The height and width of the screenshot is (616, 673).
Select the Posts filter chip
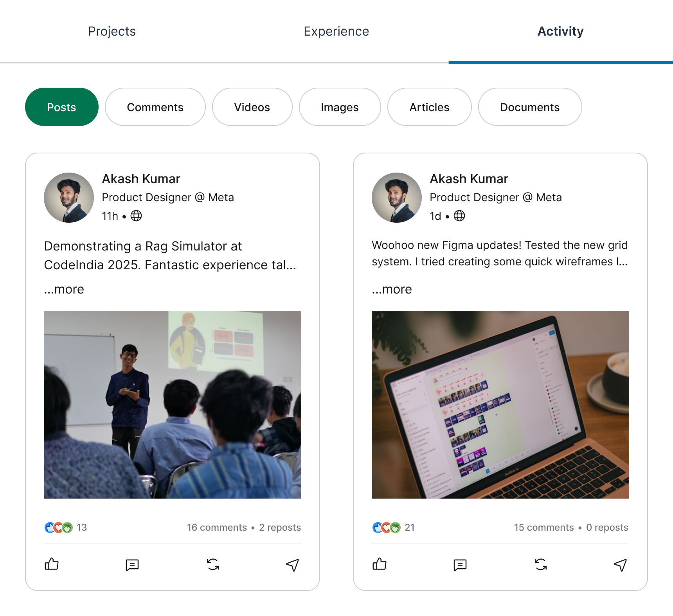(x=62, y=107)
